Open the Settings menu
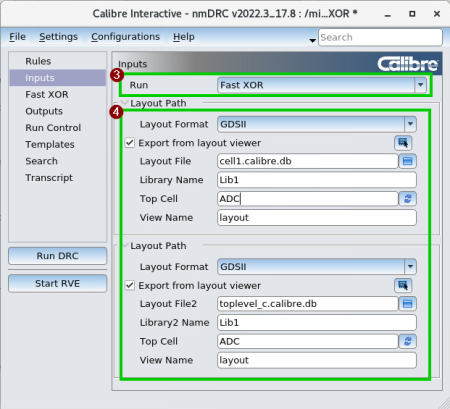Image resolution: width=450 pixels, height=409 pixels. point(58,37)
